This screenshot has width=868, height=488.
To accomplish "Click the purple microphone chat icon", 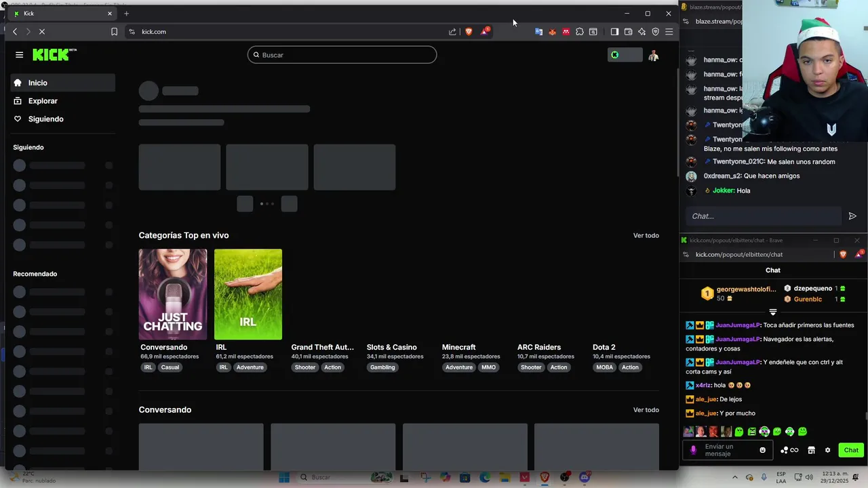I will pyautogui.click(x=693, y=450).
